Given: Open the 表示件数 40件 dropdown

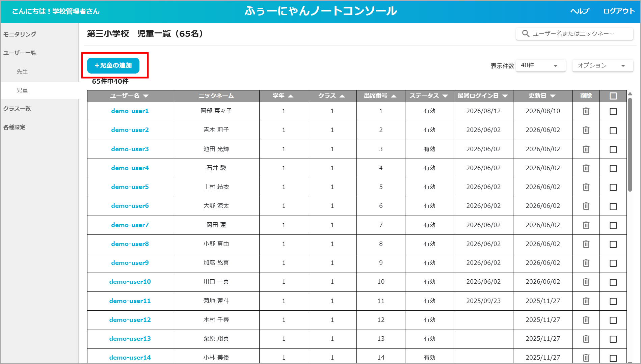Looking at the screenshot, I should 541,65.
